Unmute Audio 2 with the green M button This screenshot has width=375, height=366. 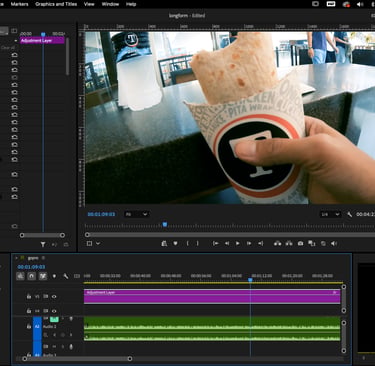coord(54,319)
